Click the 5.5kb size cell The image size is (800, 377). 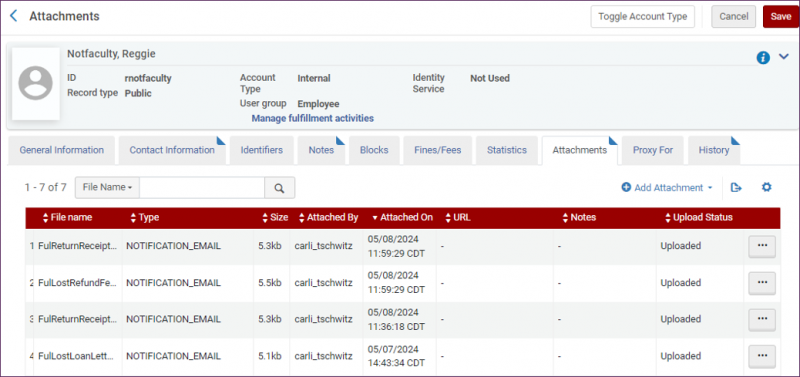pyautogui.click(x=270, y=283)
